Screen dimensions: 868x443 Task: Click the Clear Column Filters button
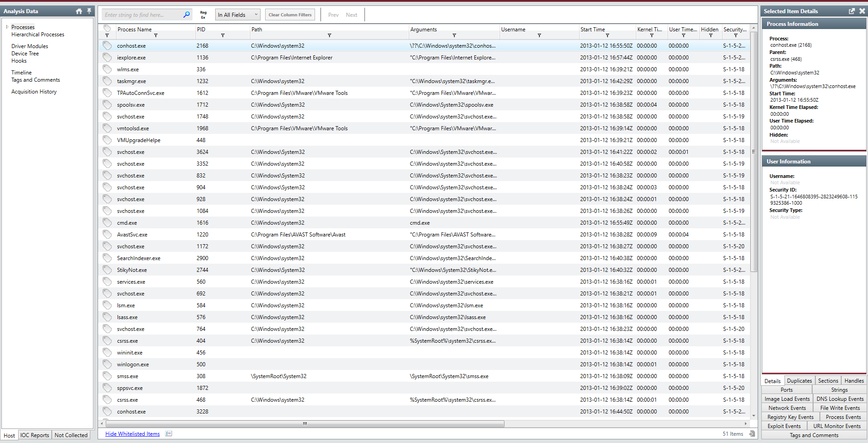pyautogui.click(x=290, y=15)
